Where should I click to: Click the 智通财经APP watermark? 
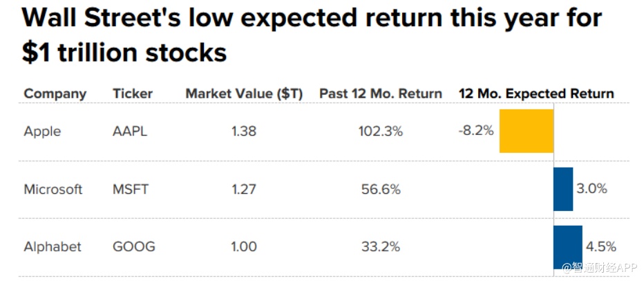(601, 267)
